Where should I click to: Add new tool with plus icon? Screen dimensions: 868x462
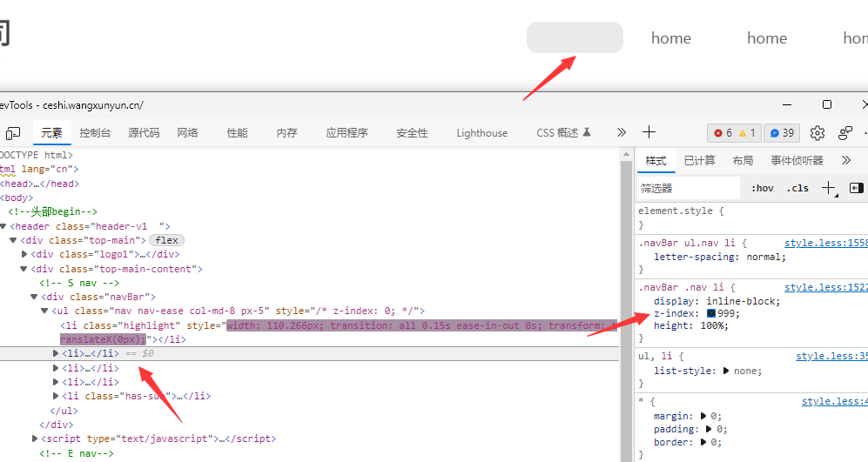649,132
